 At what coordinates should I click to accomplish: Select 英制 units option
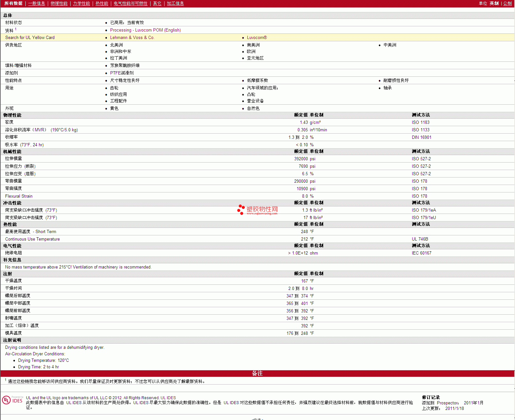pos(494,3)
